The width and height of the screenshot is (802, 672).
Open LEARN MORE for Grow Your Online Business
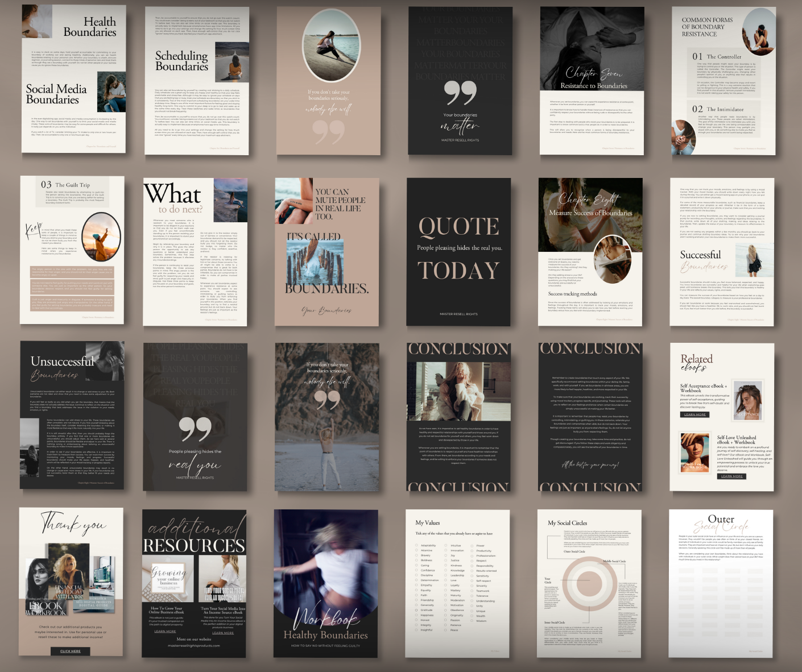165,631
